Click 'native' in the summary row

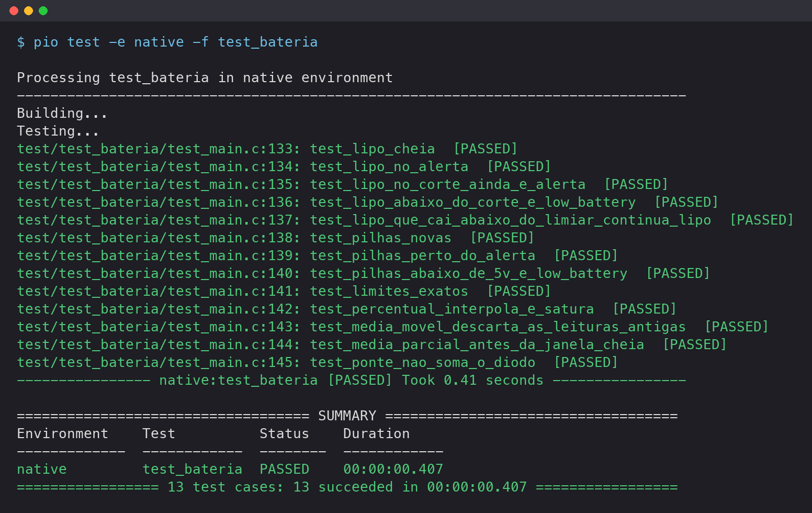pos(42,469)
